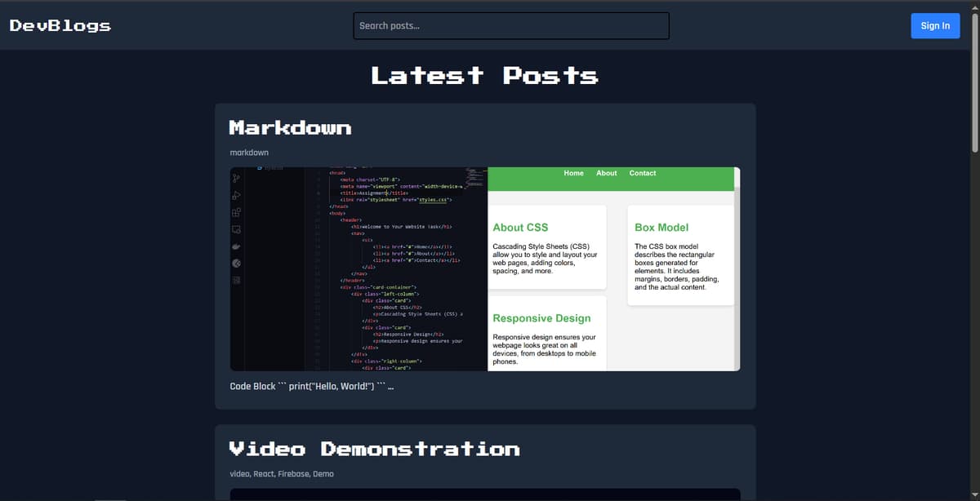Open the Markdown post title
This screenshot has width=980, height=501.
290,127
